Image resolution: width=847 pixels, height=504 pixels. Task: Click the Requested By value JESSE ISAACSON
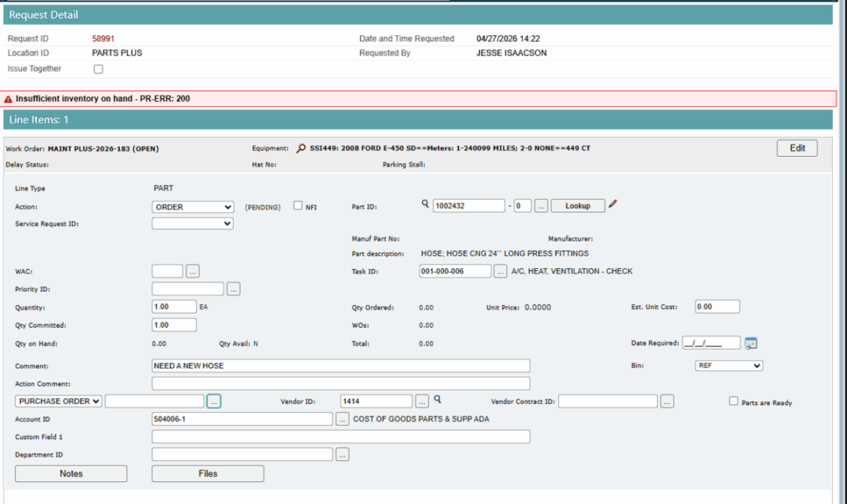(511, 53)
